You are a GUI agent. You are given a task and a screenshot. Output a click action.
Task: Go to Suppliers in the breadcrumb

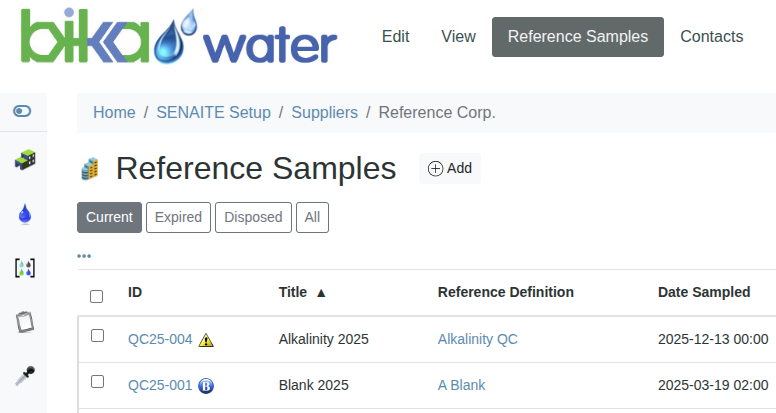click(324, 113)
